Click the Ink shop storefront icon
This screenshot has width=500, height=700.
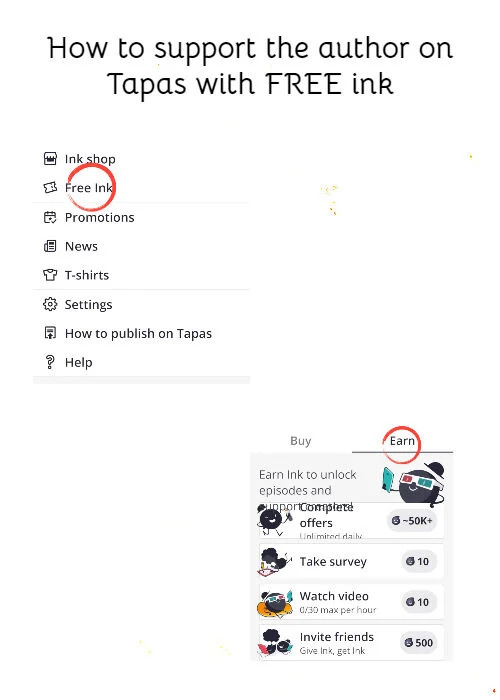coord(50,158)
